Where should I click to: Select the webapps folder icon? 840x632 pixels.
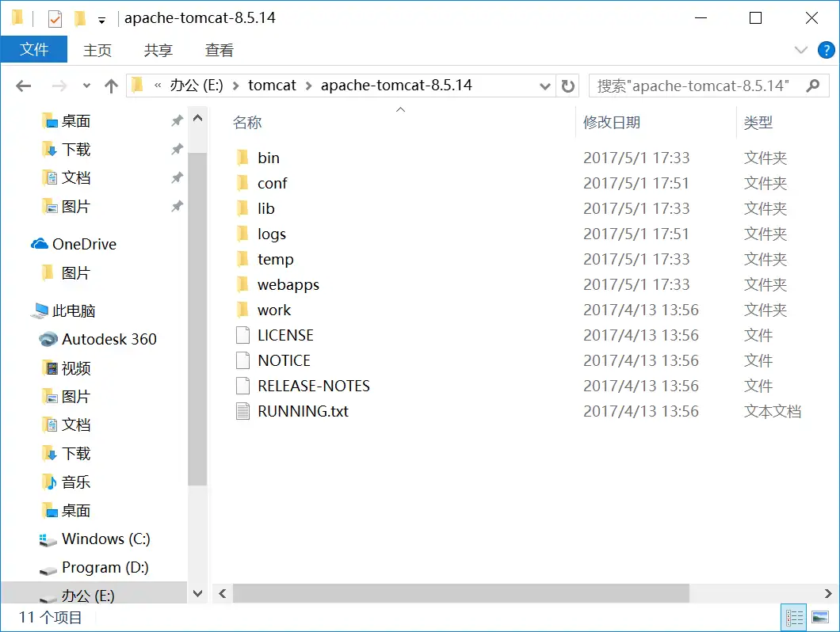(242, 284)
